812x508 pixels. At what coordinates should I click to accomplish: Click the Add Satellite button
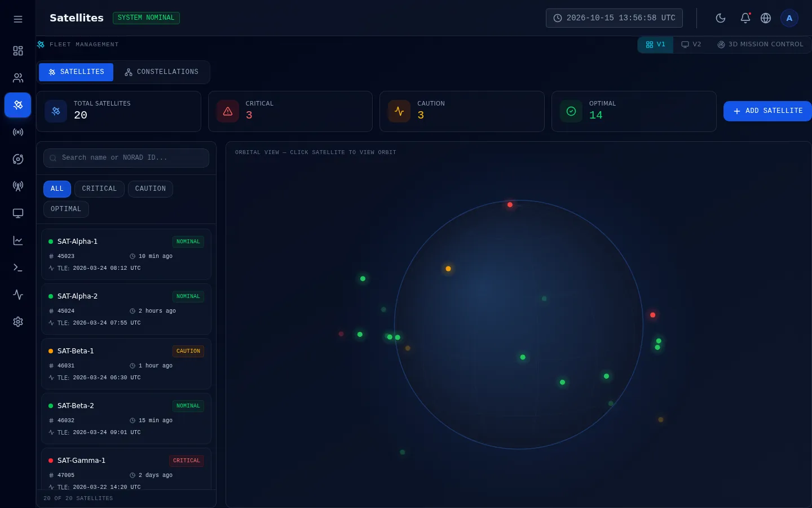(x=767, y=111)
